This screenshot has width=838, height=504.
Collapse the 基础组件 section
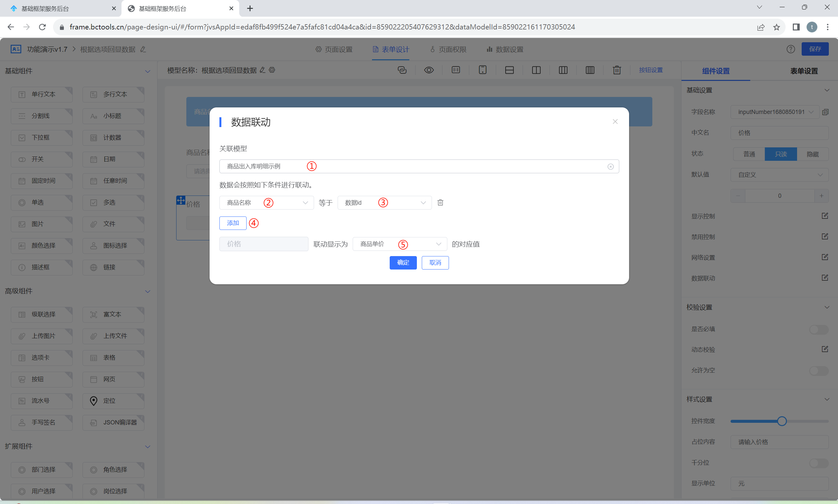click(x=147, y=71)
